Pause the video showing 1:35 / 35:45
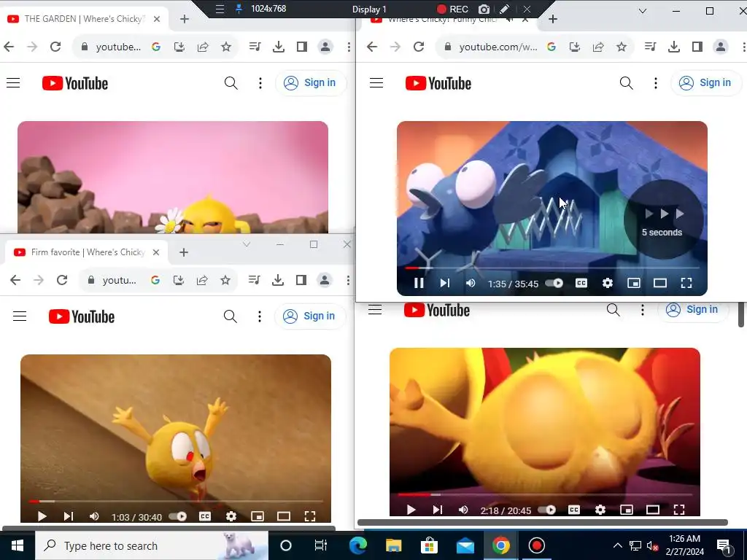 point(419,284)
